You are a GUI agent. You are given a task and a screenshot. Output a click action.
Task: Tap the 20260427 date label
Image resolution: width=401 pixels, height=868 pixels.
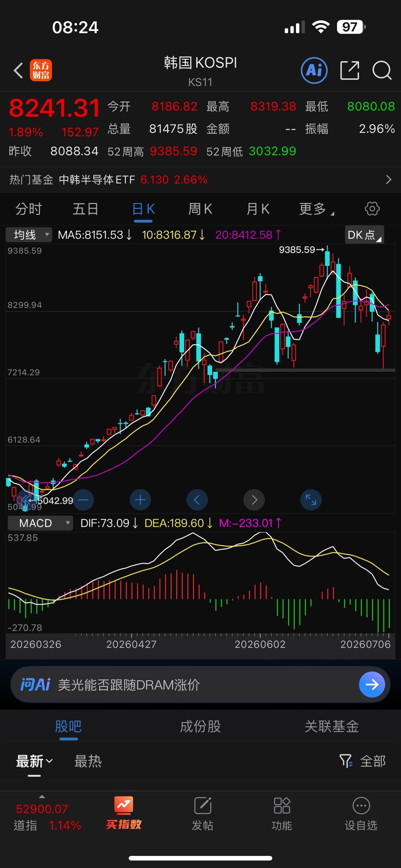[x=132, y=644]
